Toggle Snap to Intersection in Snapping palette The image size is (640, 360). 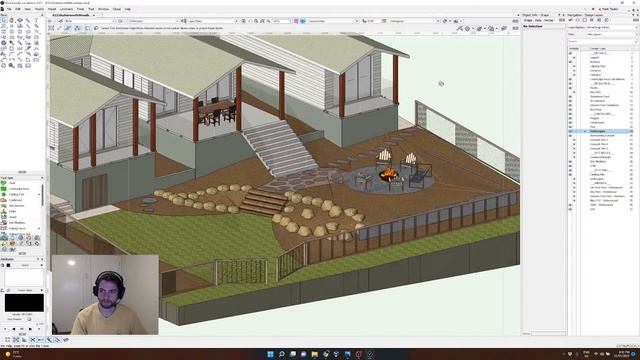[33, 340]
